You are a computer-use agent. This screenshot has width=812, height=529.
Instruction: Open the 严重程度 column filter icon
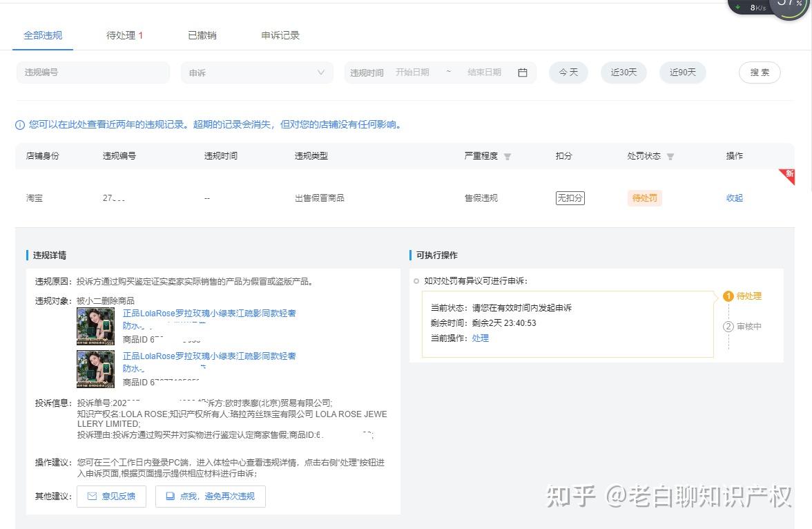pyautogui.click(x=507, y=157)
